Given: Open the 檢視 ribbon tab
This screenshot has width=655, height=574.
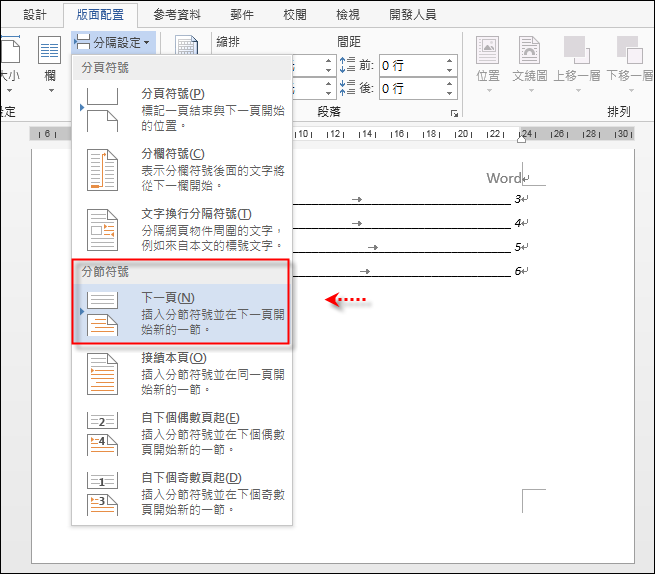Looking at the screenshot, I should 348,15.
